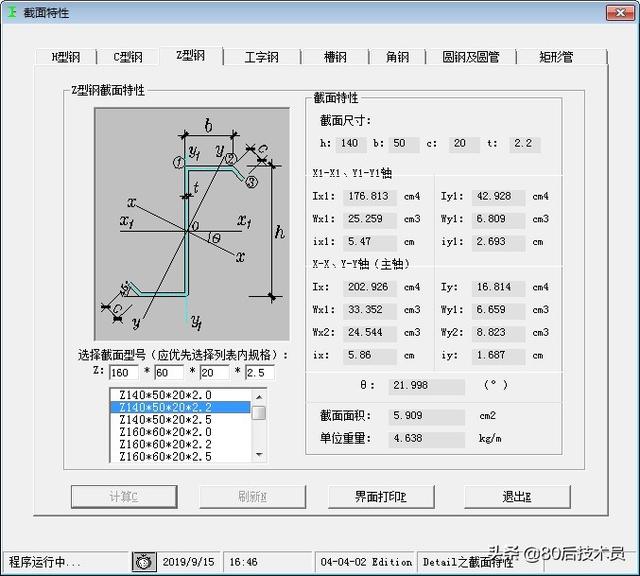Open the 槽钢 tab
640x576 pixels.
(335, 57)
